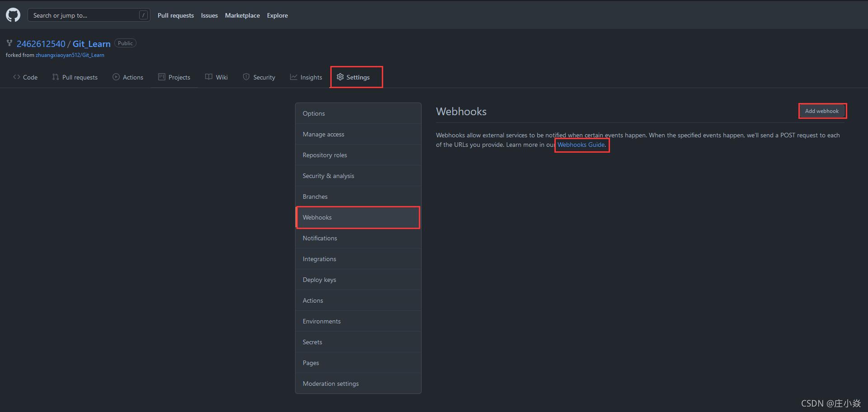Open Pull requests in the top navigation
This screenshot has width=868, height=412.
click(176, 15)
